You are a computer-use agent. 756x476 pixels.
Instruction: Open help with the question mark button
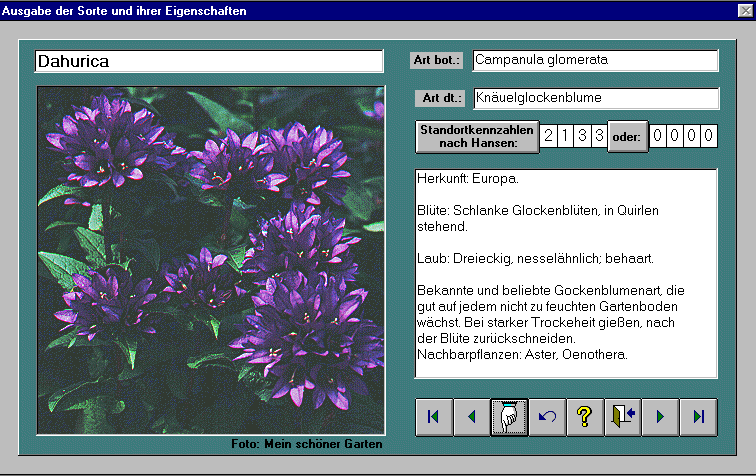(585, 416)
